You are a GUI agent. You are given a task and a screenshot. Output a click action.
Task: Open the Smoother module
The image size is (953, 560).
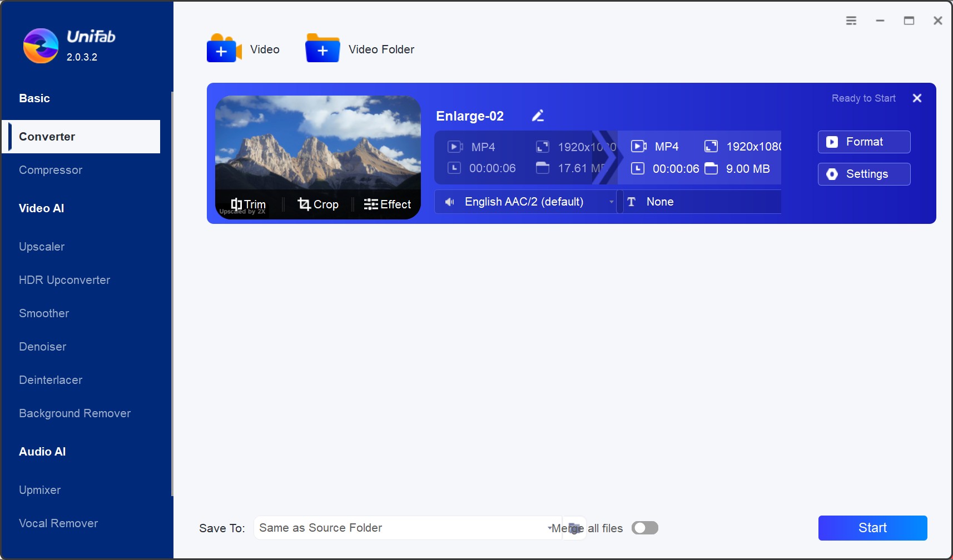tap(44, 313)
